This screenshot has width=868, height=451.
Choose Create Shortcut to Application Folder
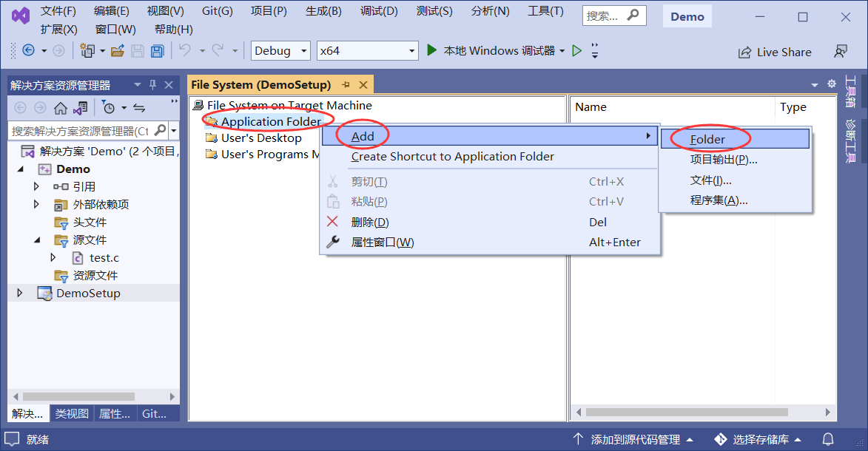coord(452,157)
